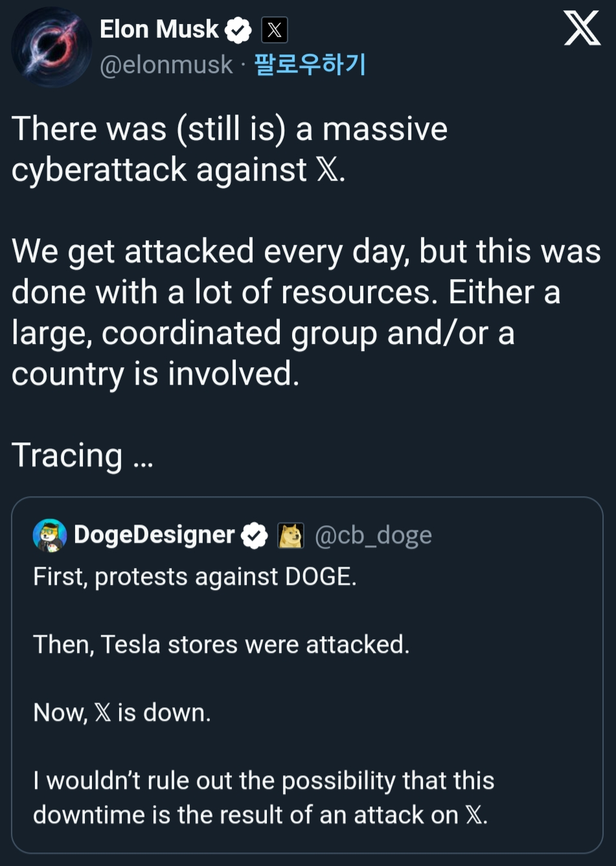The height and width of the screenshot is (866, 616).
Task: Click the Elon Musk display name
Action: click(159, 29)
